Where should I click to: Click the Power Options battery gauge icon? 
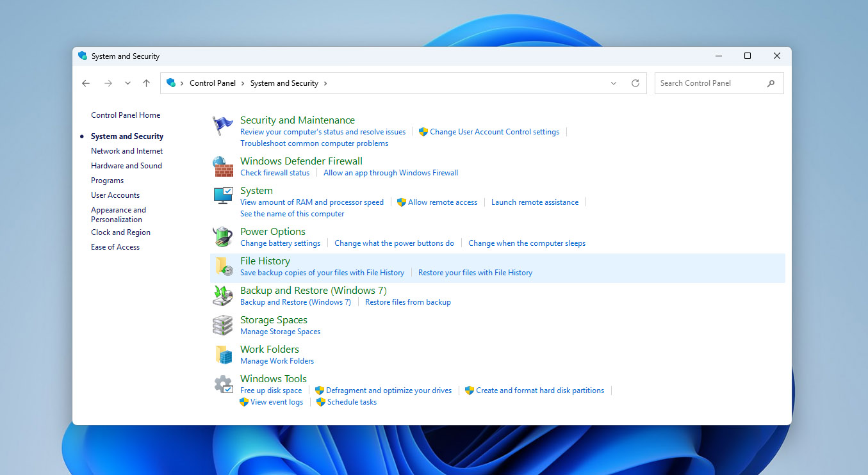tap(222, 237)
